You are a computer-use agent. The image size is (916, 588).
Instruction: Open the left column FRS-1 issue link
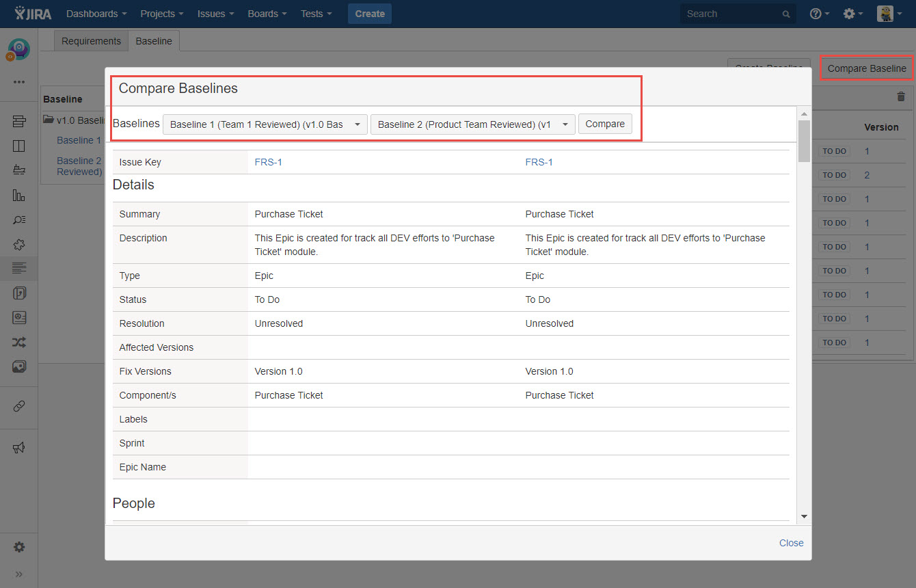point(269,162)
